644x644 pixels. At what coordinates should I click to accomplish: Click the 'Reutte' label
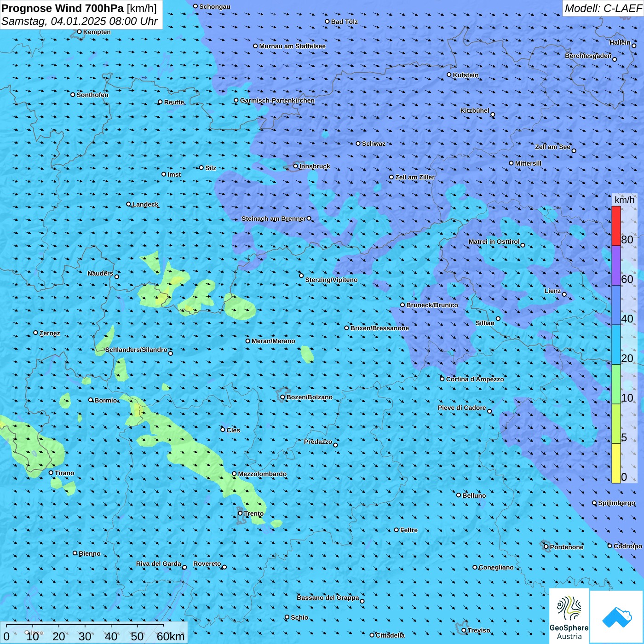pyautogui.click(x=174, y=102)
